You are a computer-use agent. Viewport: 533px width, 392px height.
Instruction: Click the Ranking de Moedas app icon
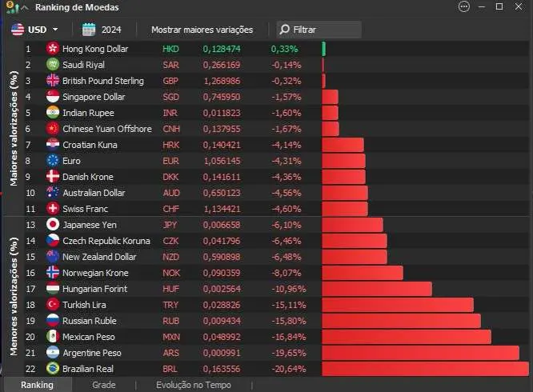[x=10, y=7]
